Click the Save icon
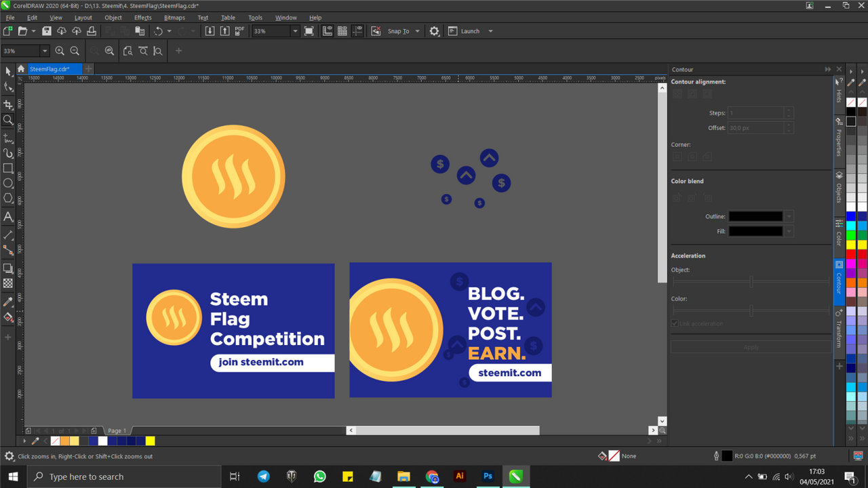This screenshot has height=488, width=868. pos(47,31)
